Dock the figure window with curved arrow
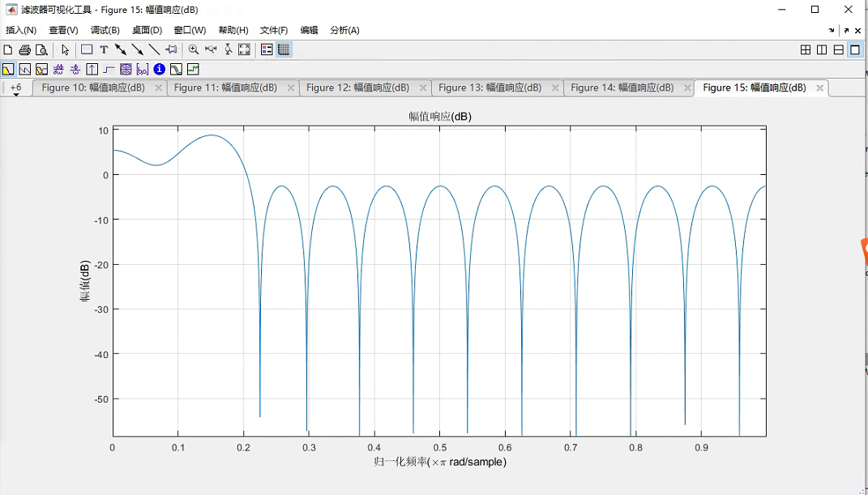Image resolution: width=868 pixels, height=495 pixels. (x=832, y=31)
